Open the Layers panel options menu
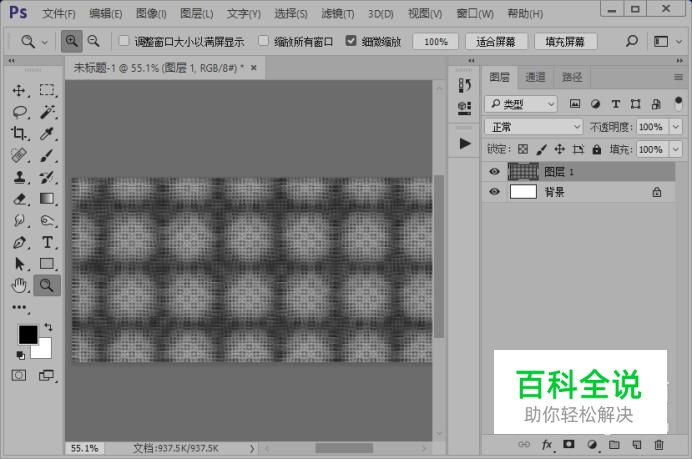This screenshot has height=459, width=692. [678, 78]
